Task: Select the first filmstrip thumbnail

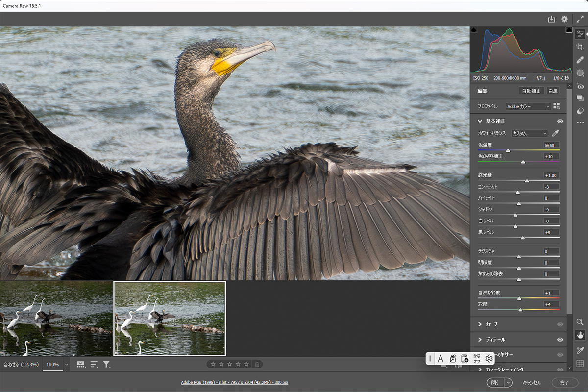Action: [x=56, y=318]
